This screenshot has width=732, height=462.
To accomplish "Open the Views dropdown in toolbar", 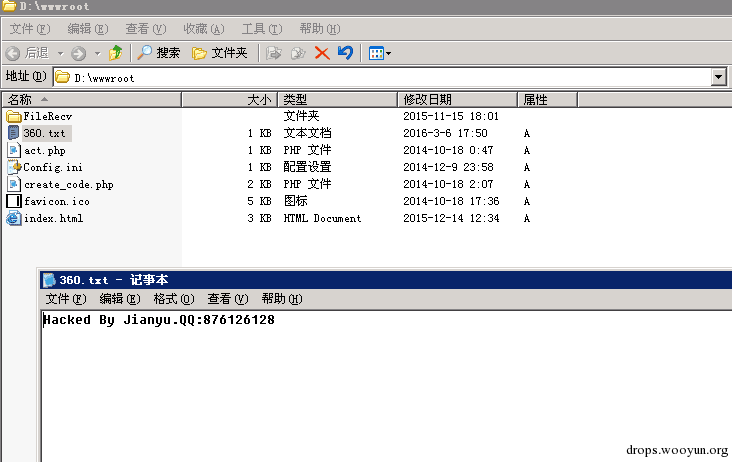I will tap(379, 53).
